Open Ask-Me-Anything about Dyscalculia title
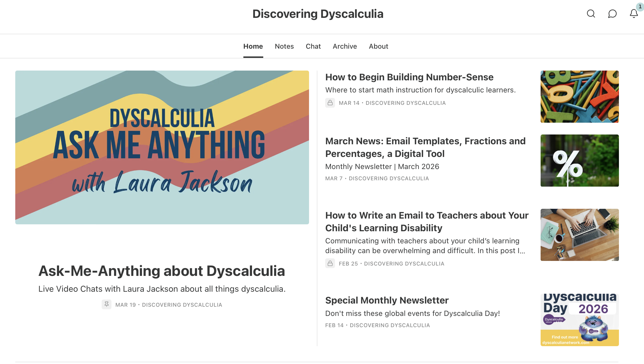Image resolution: width=644 pixels, height=364 pixels. tap(162, 271)
